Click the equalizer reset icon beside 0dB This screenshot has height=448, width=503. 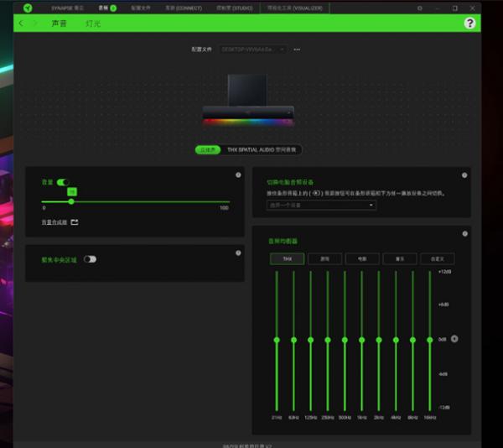point(454,339)
